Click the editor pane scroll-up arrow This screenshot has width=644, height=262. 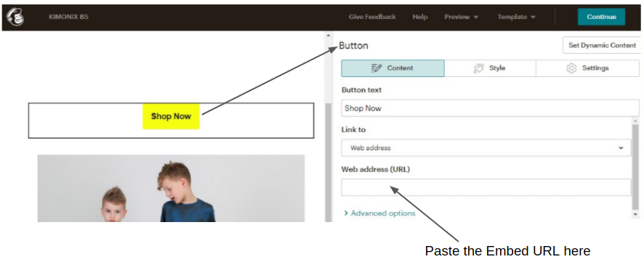tap(328, 36)
